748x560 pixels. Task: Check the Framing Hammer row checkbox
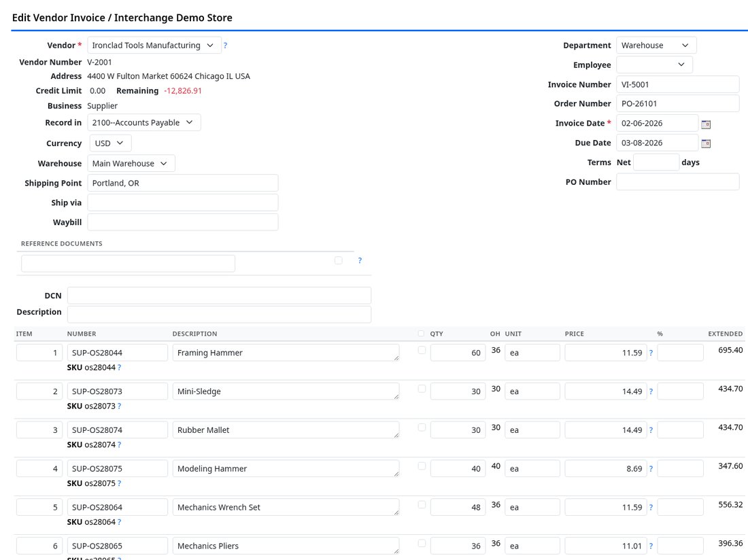[422, 350]
